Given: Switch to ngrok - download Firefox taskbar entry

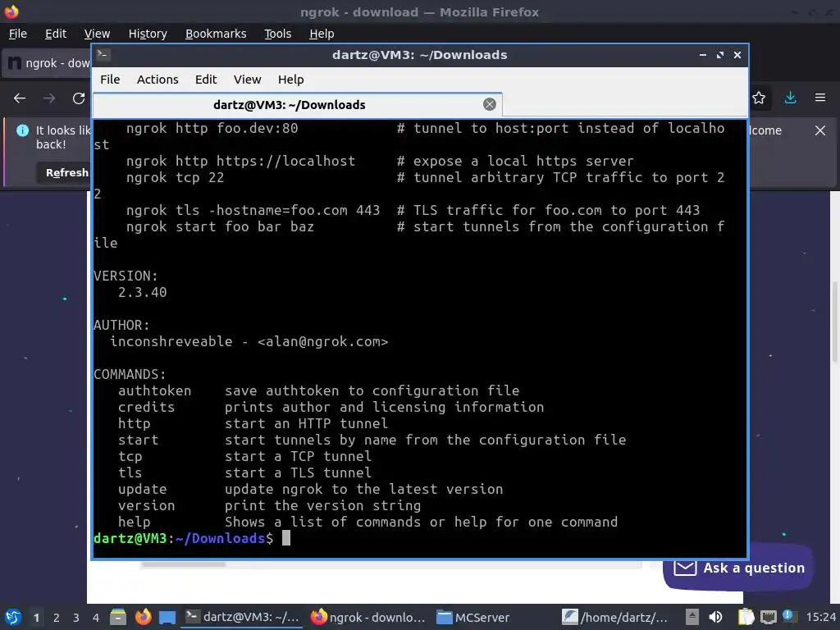Looking at the screenshot, I should (368, 617).
